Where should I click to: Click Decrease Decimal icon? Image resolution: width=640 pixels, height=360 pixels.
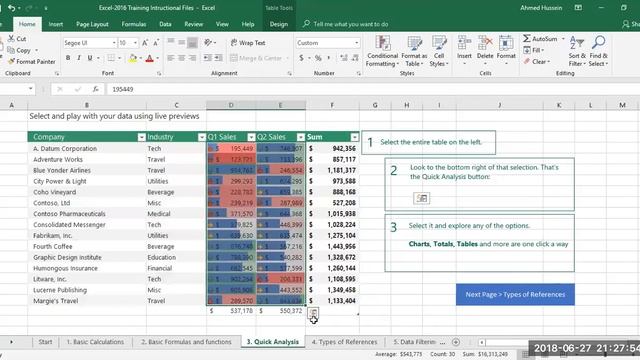pos(355,58)
